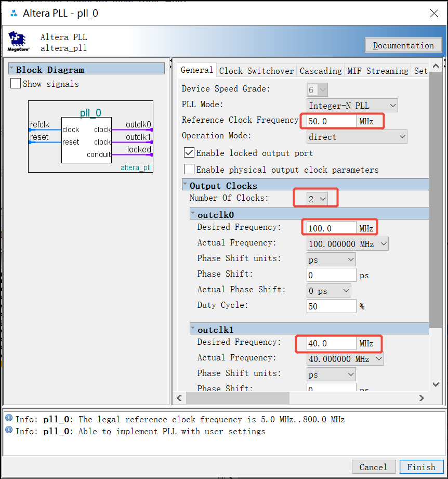Open the partially visible Set tab
Image resolution: width=448 pixels, height=479 pixels.
tap(420, 71)
